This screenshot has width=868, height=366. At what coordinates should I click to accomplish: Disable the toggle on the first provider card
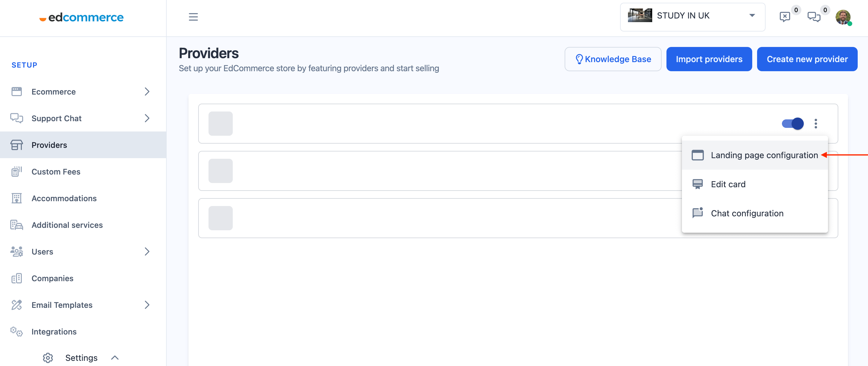tap(792, 124)
